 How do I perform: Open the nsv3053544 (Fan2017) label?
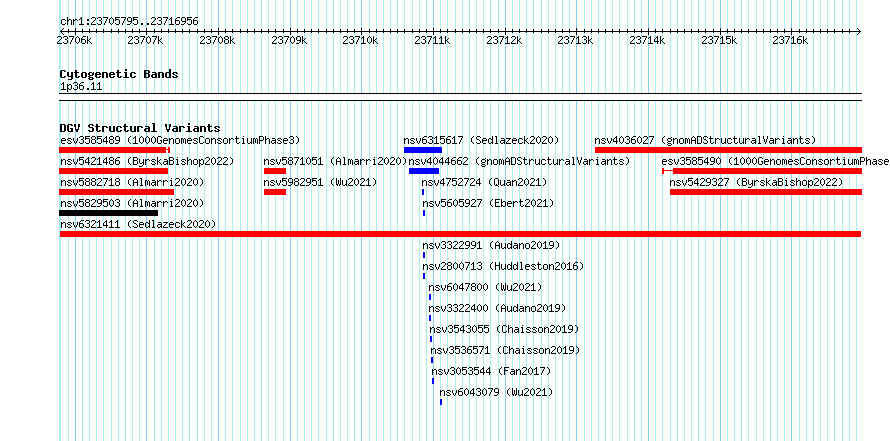(491, 371)
